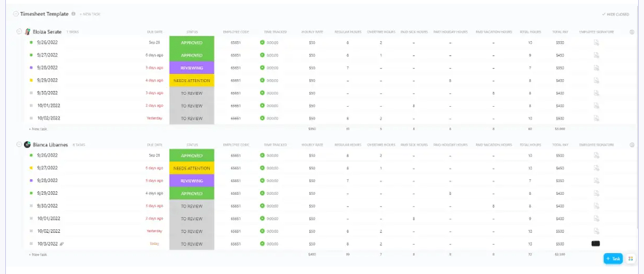644x274 pixels.
Task: Open the colorful apps grid icon
Action: coord(631,259)
